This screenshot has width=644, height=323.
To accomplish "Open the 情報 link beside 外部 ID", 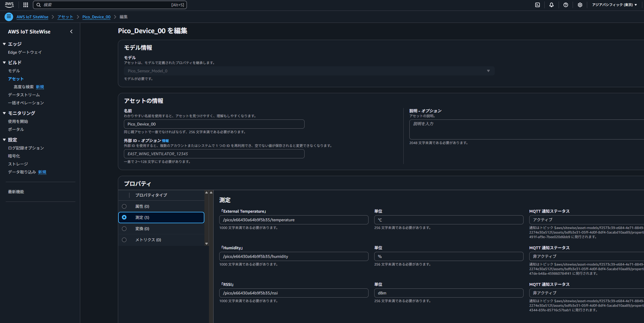I will 165,141.
